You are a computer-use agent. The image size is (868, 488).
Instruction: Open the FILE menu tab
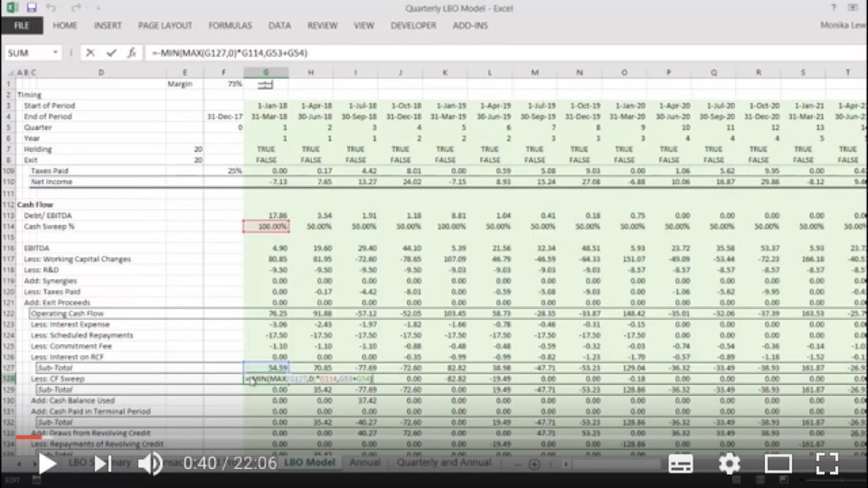22,26
